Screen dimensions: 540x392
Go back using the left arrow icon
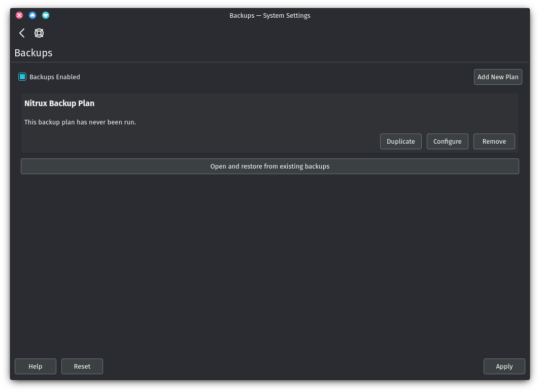tap(22, 33)
